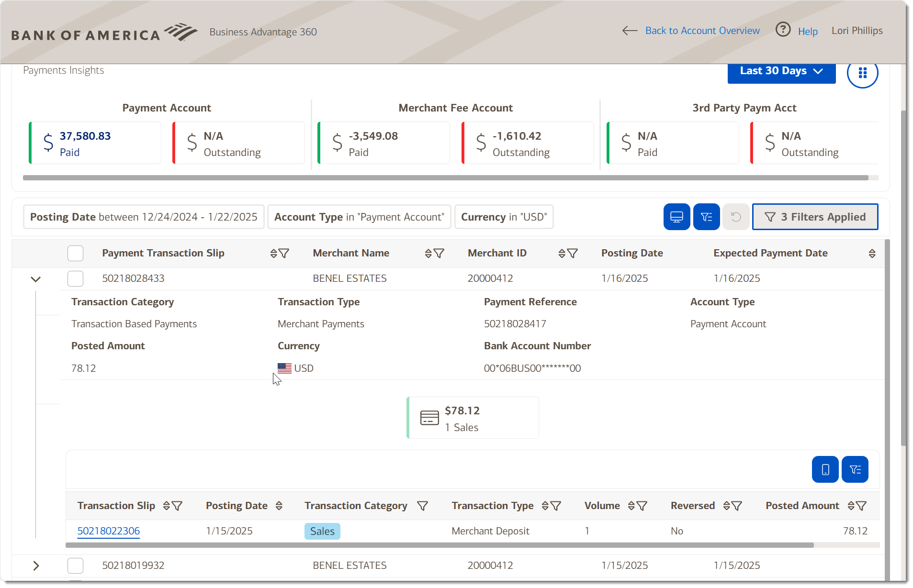Collapse the expanded row 50218028433
This screenshot has width=913, height=588.
35,279
